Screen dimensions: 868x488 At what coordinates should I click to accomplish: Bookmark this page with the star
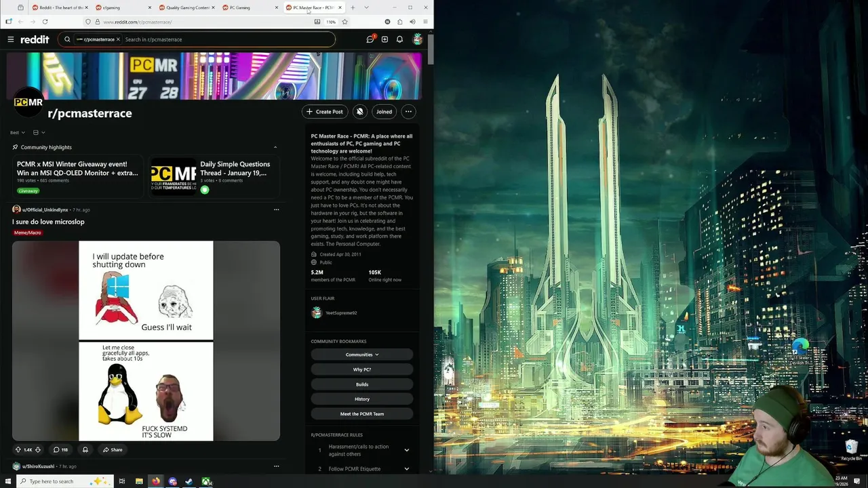pos(344,22)
